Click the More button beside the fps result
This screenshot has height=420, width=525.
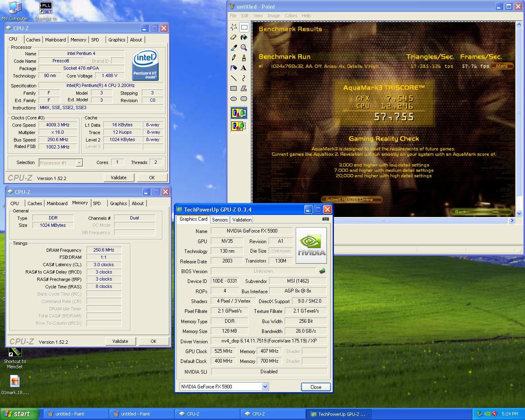pyautogui.click(x=503, y=66)
